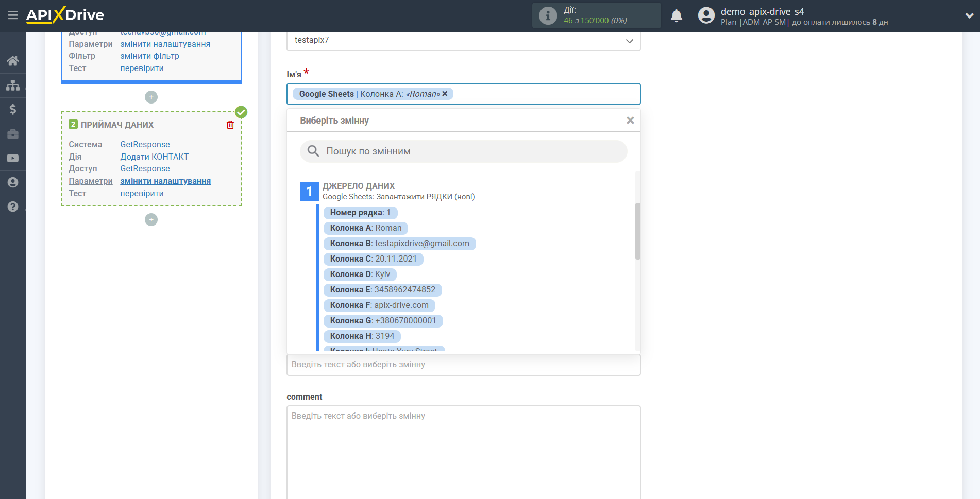This screenshot has width=980, height=499.
Task: Delete the data receiver block
Action: [x=230, y=125]
